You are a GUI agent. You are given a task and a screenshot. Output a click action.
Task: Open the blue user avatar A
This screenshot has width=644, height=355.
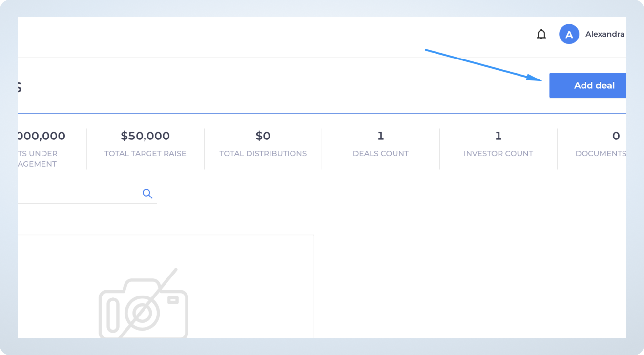pyautogui.click(x=569, y=34)
